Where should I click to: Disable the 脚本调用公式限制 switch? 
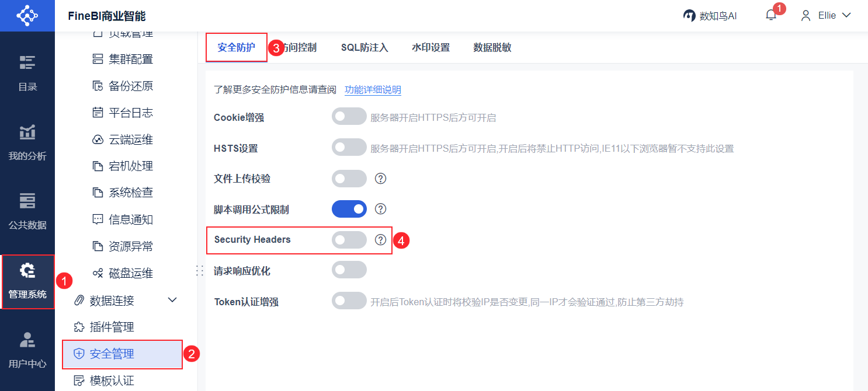point(349,209)
